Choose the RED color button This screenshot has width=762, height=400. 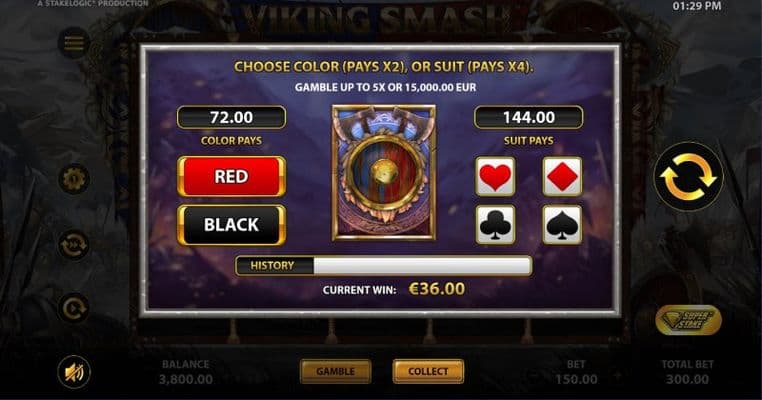[x=231, y=176]
